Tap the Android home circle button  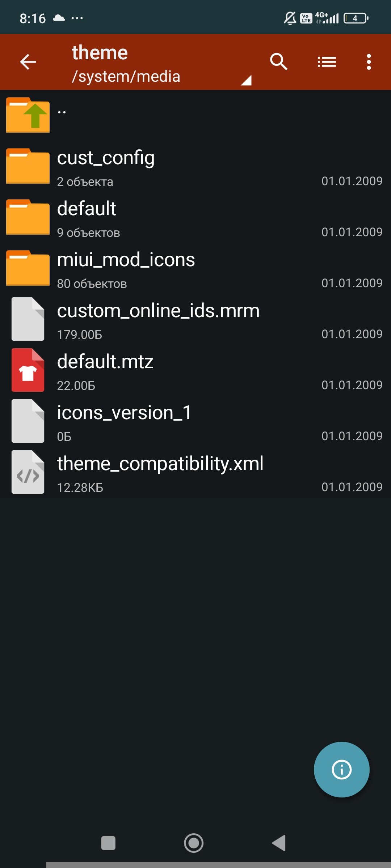click(194, 843)
